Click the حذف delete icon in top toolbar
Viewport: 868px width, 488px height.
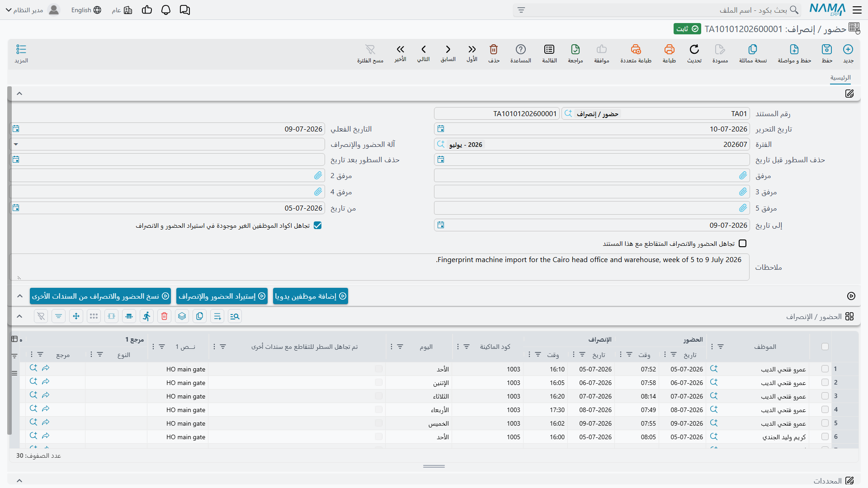click(494, 49)
